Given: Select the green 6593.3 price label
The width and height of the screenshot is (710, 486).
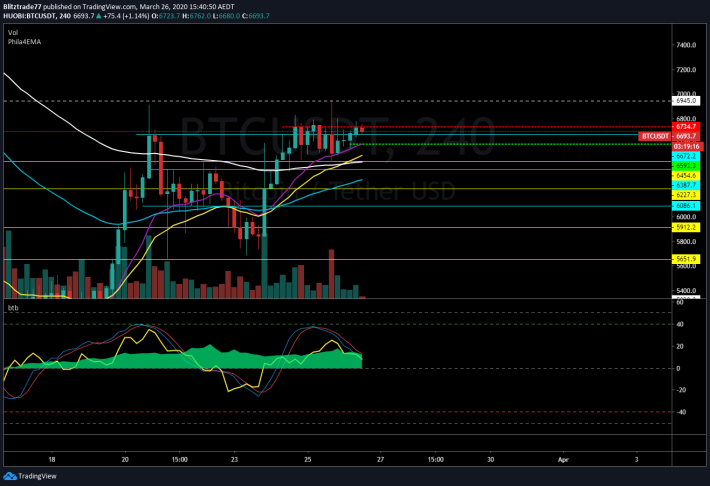Looking at the screenshot, I should pos(686,166).
